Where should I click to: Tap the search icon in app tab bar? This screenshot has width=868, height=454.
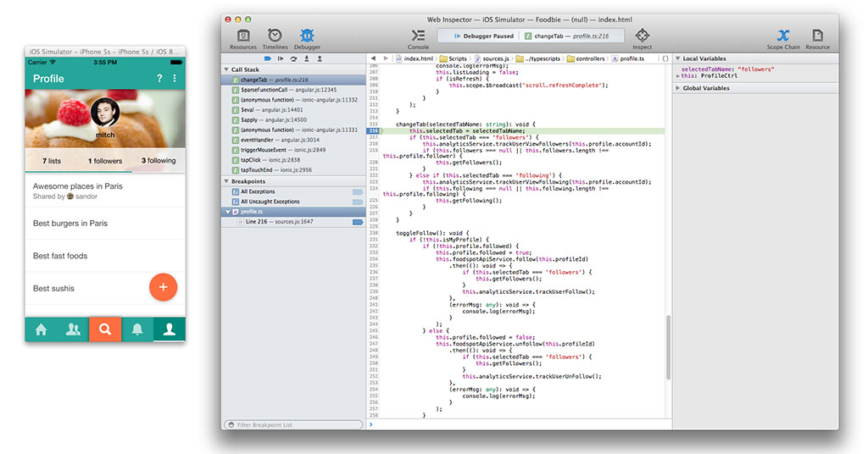[105, 329]
